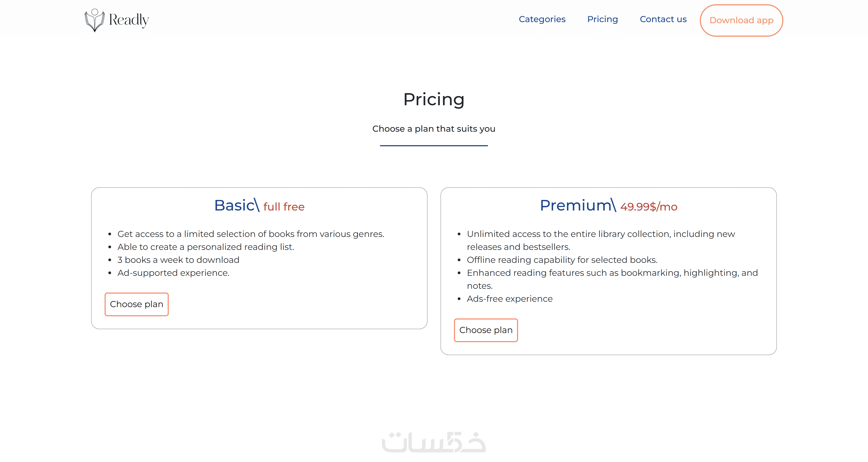Click the personalized reading list feature
868x462 pixels.
point(205,247)
